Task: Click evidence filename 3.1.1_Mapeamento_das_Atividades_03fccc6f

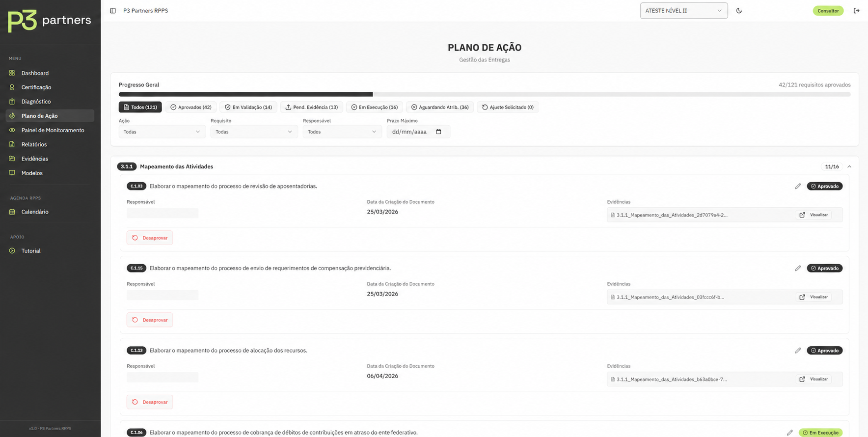Action: coord(670,297)
